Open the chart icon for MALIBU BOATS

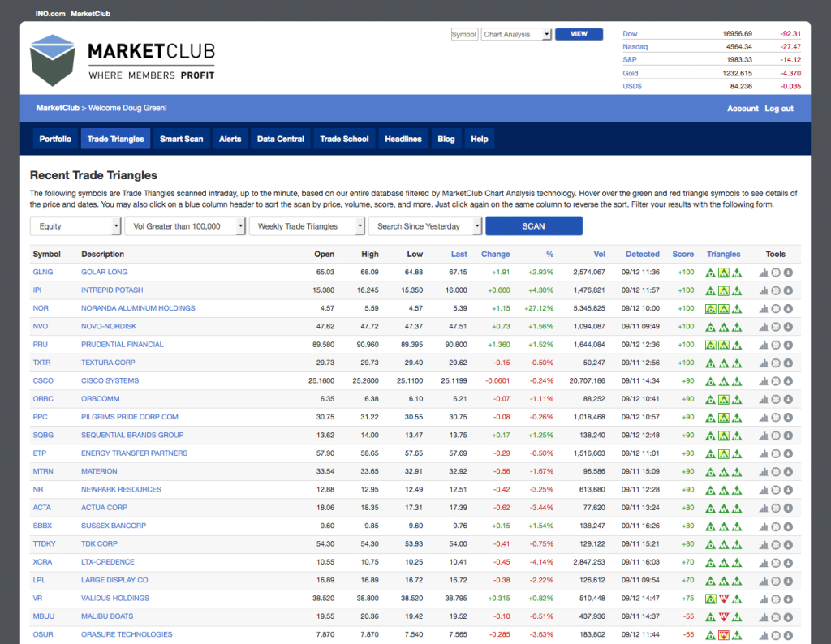coord(763,616)
